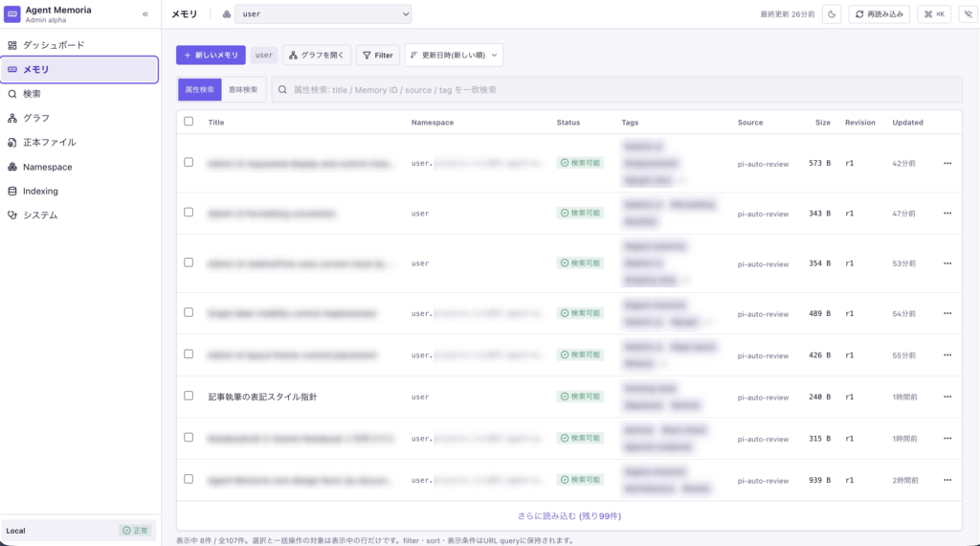The width and height of the screenshot is (980, 546).
Task: Click Source column header
Action: point(750,123)
